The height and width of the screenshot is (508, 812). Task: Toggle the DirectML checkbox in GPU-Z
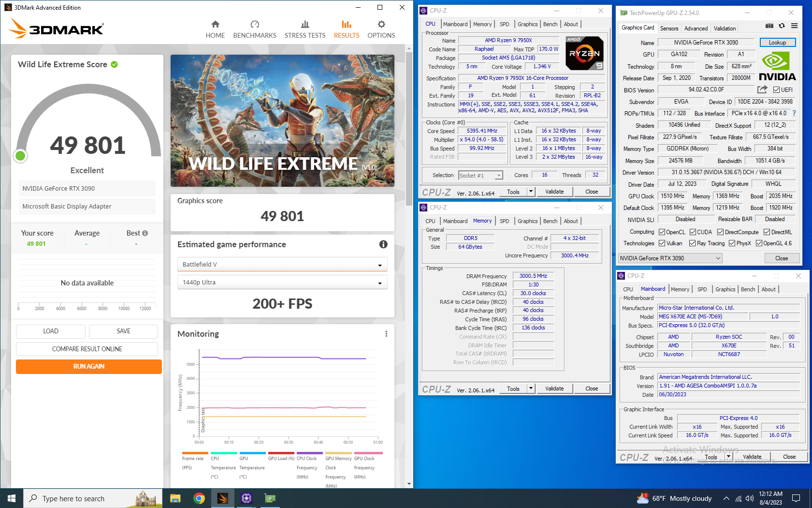pyautogui.click(x=767, y=232)
